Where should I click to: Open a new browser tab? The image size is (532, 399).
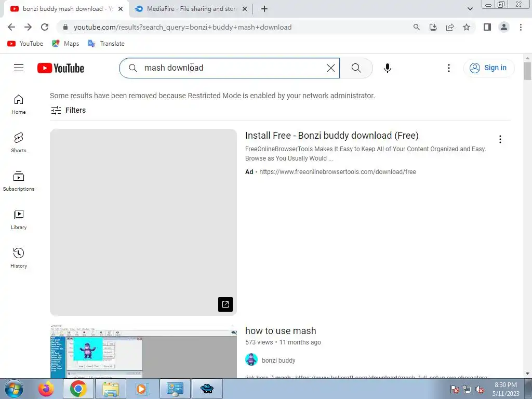[x=264, y=9]
